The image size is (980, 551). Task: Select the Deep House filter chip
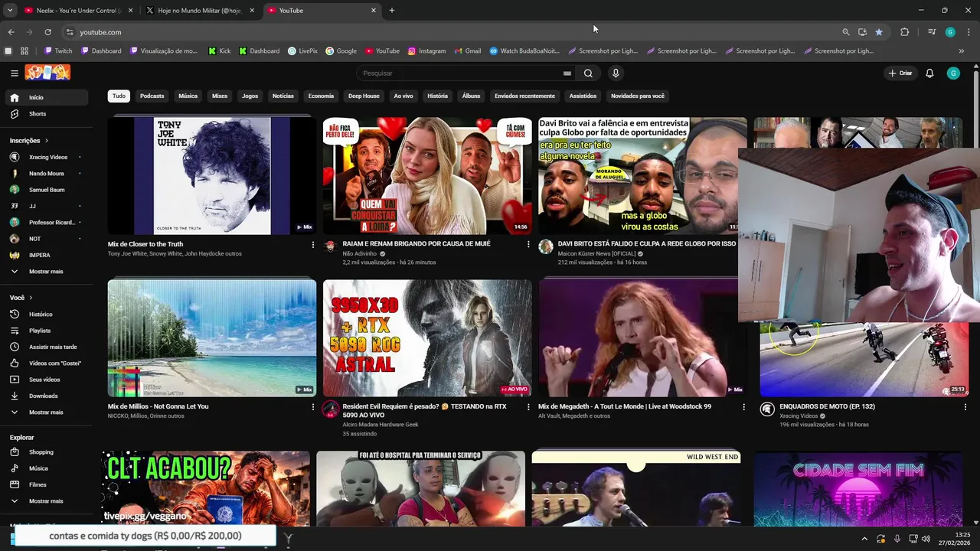(364, 96)
